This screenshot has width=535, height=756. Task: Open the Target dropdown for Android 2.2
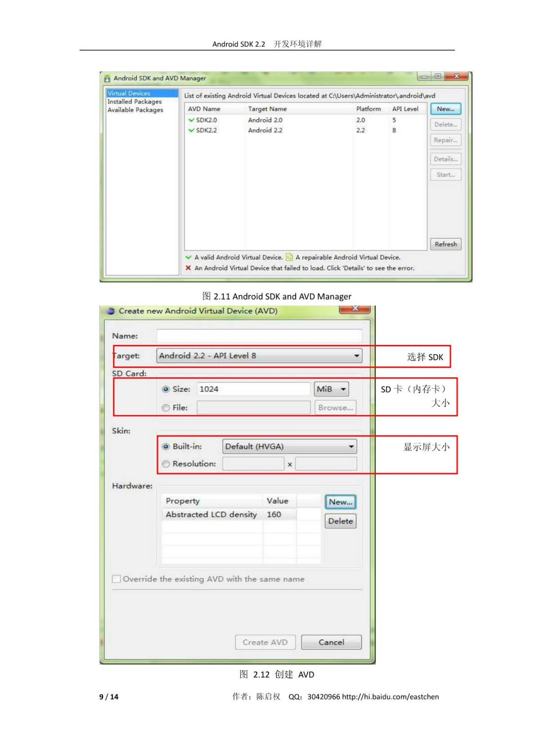coord(259,356)
